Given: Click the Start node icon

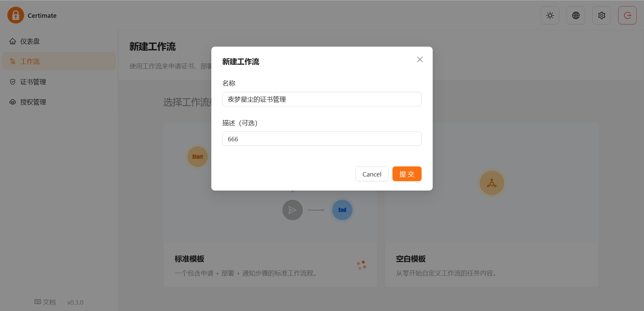Looking at the screenshot, I should (197, 157).
